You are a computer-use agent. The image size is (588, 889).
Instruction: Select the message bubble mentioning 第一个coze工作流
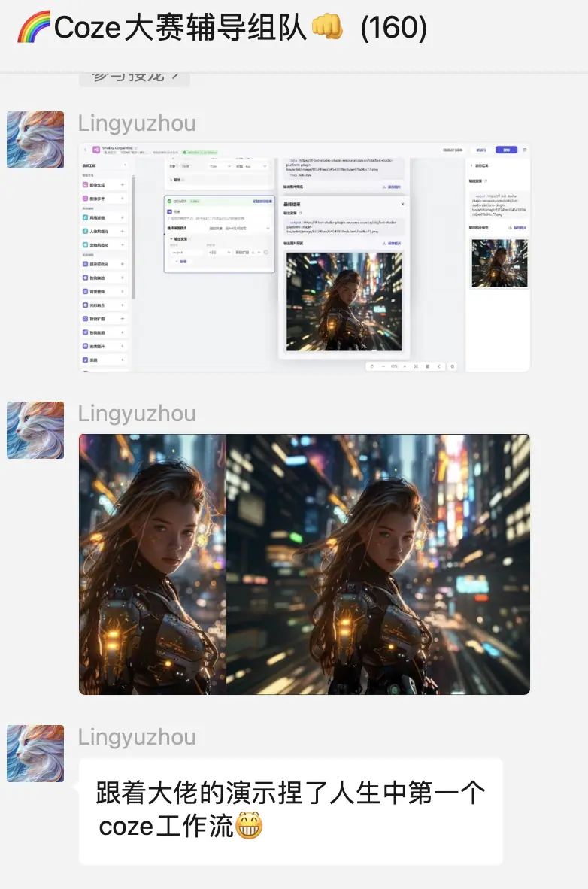tap(291, 811)
